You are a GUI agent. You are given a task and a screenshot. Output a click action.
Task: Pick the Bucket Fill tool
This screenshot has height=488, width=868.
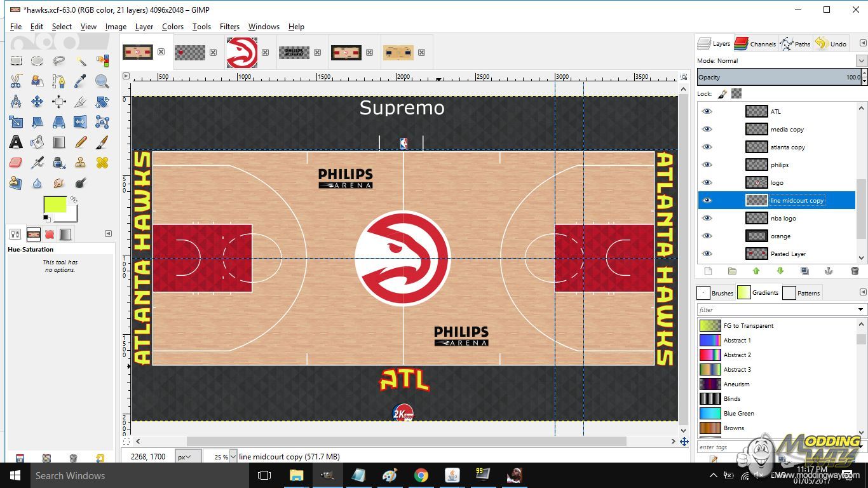point(37,142)
